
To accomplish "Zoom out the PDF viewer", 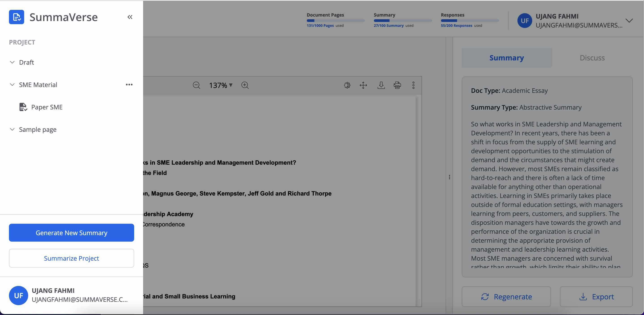I will click(x=197, y=85).
